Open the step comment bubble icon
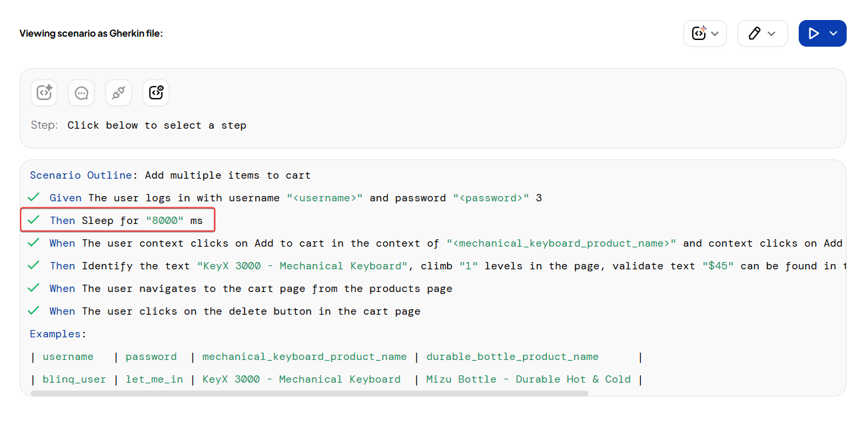 click(x=81, y=93)
